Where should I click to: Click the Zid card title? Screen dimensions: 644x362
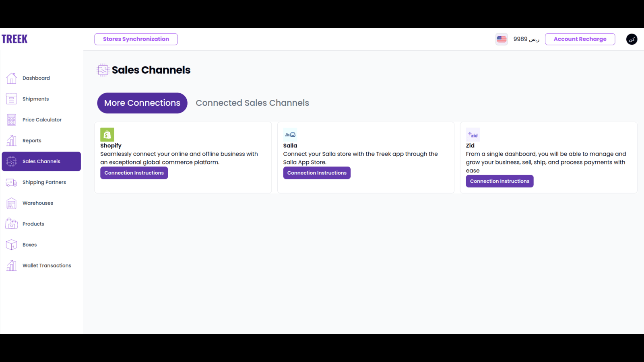tap(470, 146)
